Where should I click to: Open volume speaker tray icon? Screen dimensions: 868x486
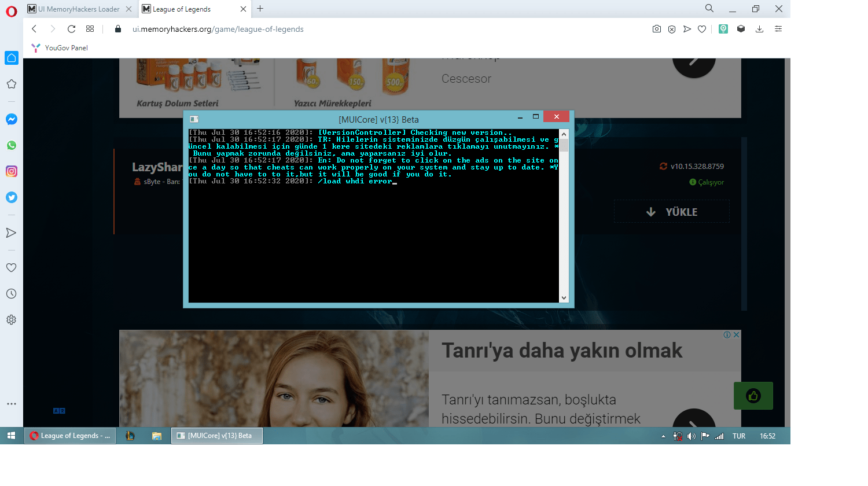click(692, 436)
